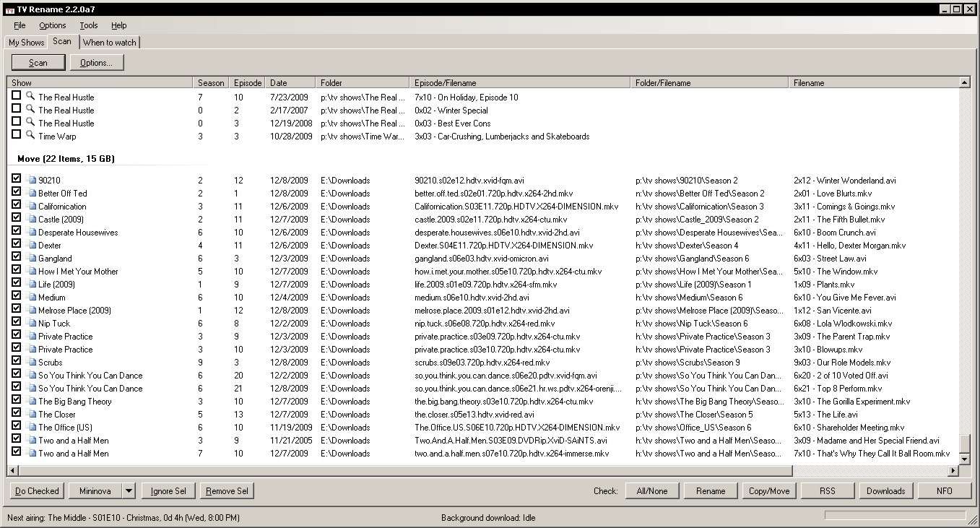Uncheck the Medium checkbox

[17, 296]
